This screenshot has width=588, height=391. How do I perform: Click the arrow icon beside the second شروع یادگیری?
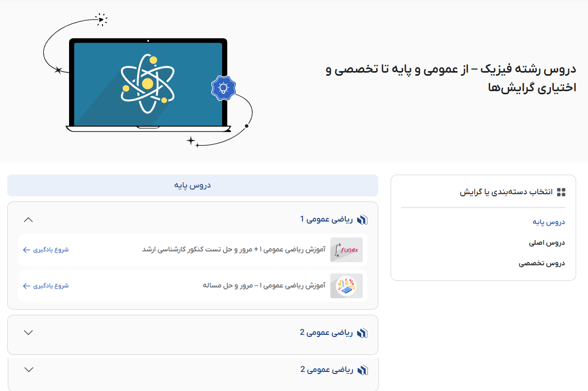[x=26, y=286]
